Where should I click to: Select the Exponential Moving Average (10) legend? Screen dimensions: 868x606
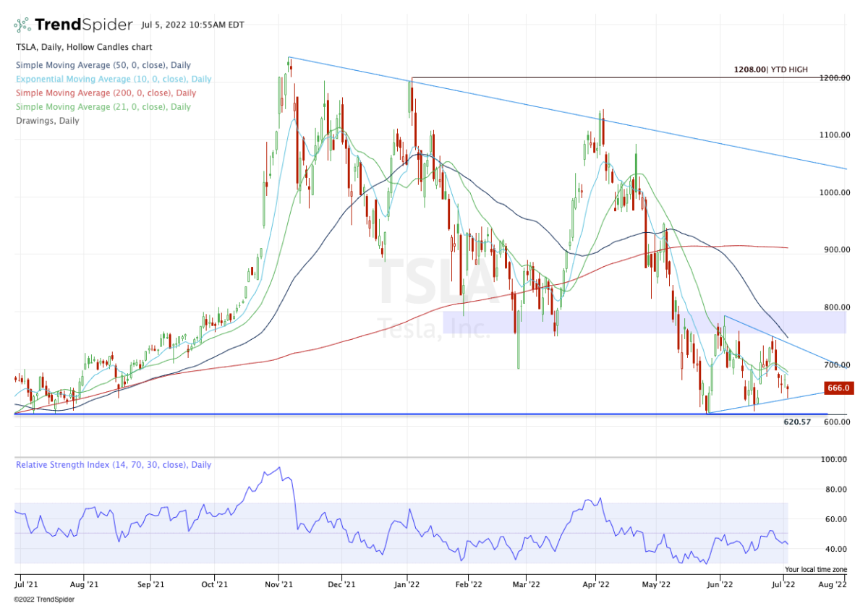point(114,79)
